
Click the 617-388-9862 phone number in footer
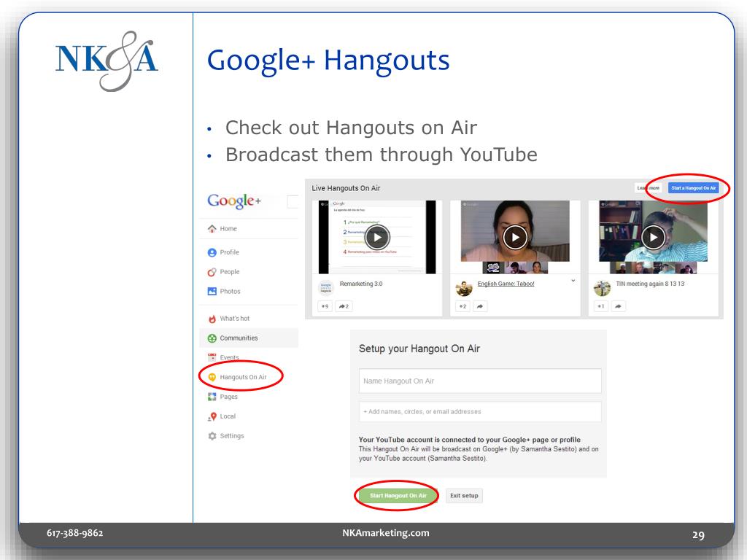pos(75,533)
